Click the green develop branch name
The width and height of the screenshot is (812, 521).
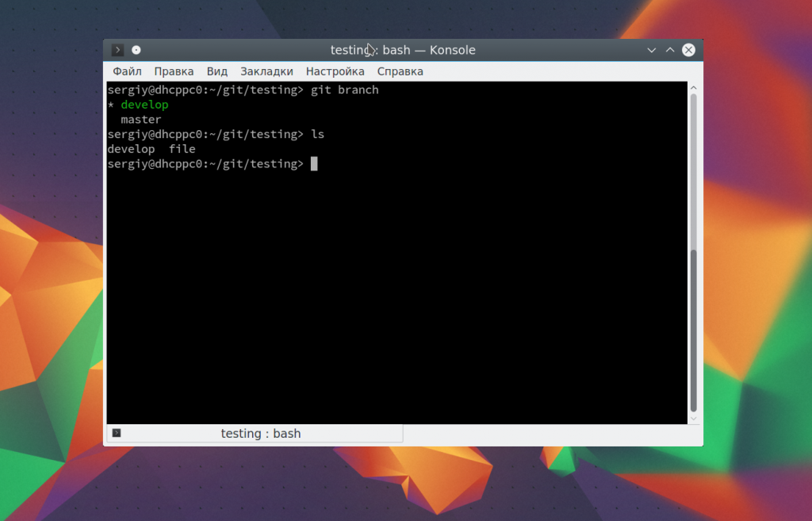[x=144, y=105]
